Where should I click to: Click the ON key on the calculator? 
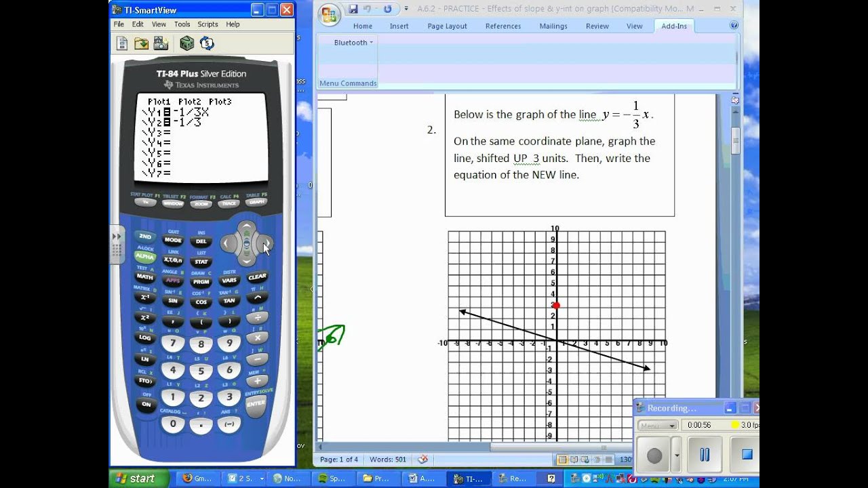146,404
